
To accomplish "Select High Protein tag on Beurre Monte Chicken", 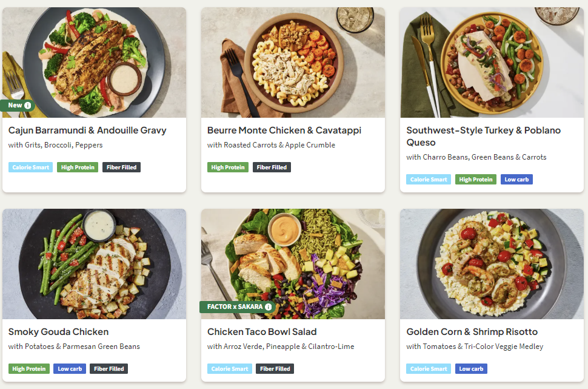I will (x=227, y=167).
